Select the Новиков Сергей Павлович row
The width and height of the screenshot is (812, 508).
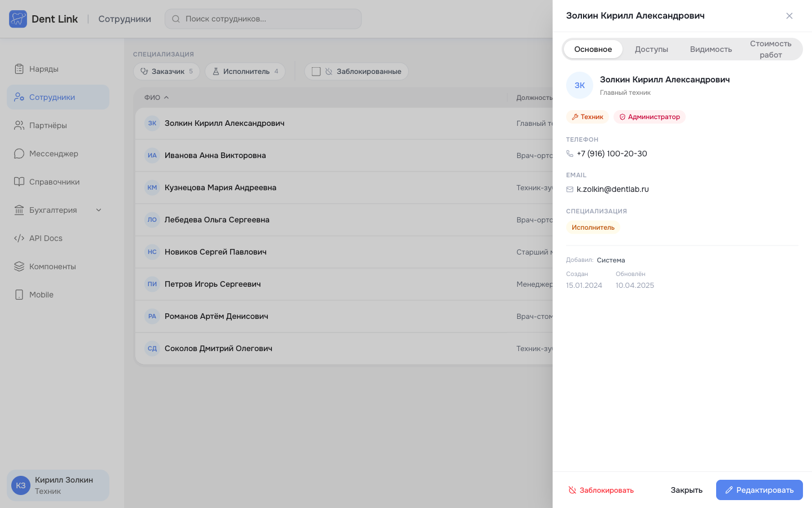pos(344,252)
